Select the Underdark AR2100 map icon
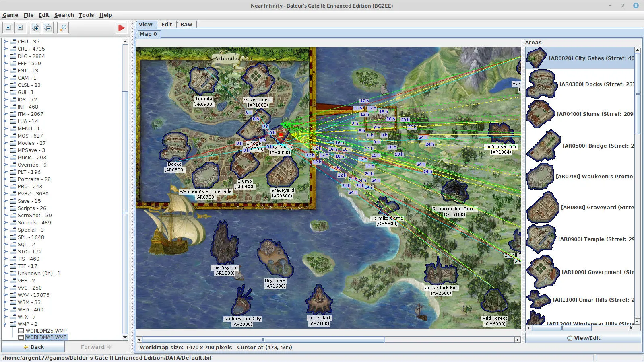Image resolution: width=644 pixels, height=362 pixels. click(x=319, y=300)
